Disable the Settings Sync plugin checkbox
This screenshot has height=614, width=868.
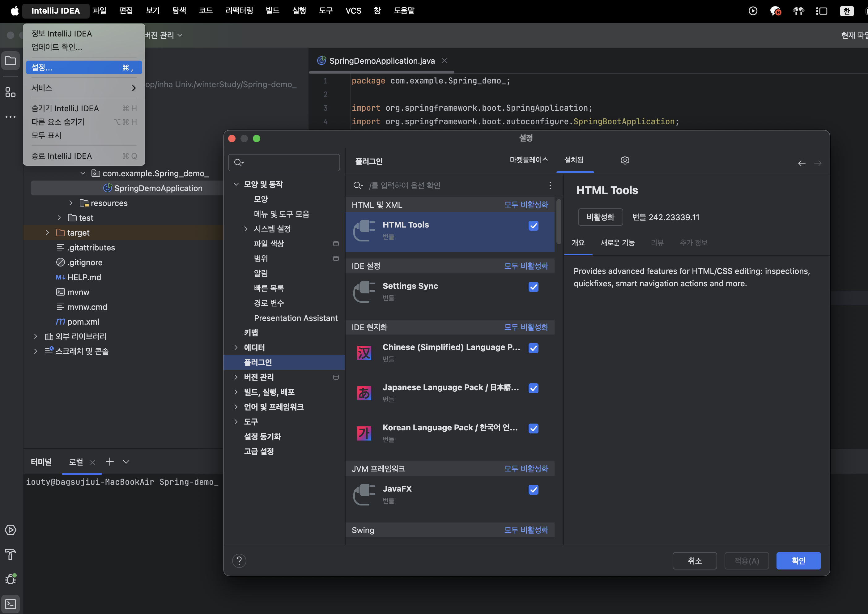(x=534, y=287)
